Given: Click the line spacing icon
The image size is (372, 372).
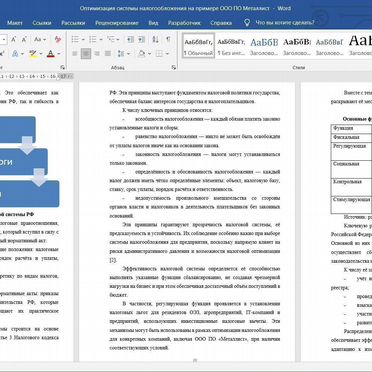Looking at the screenshot, I should (x=121, y=53).
